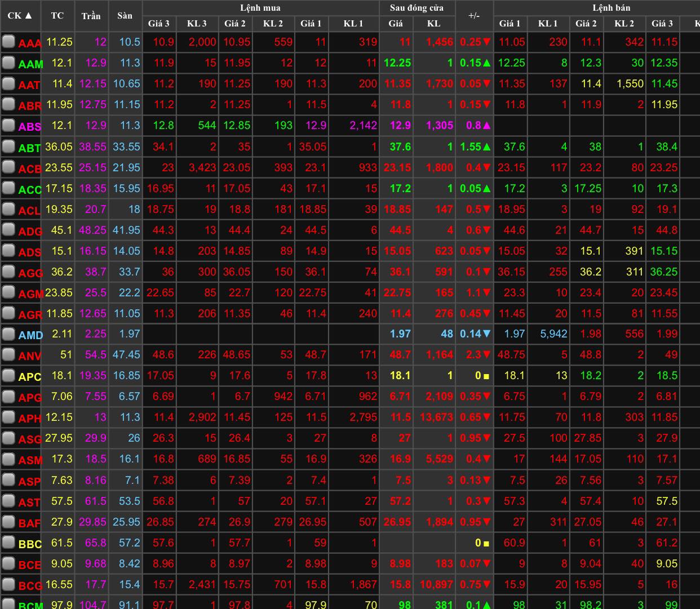Open stock symbol ACL

coord(29,210)
